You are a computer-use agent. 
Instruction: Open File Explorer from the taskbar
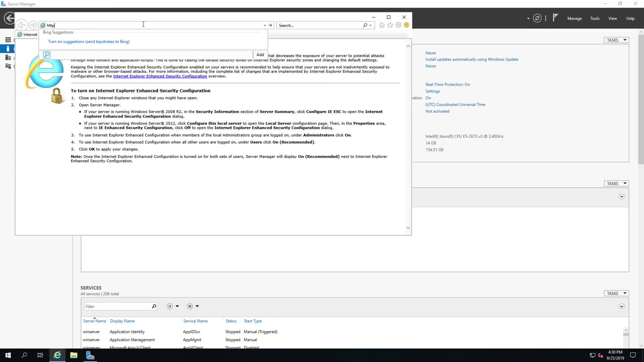74,355
